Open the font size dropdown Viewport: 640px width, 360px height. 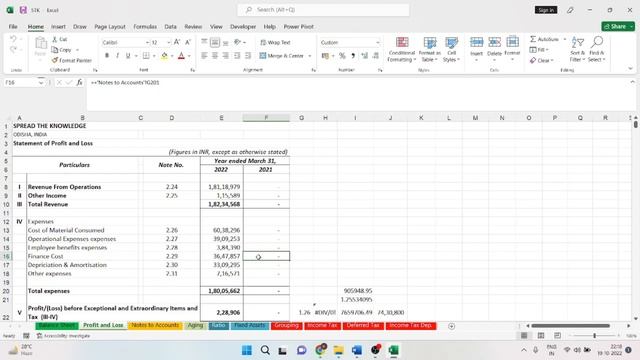pos(168,42)
